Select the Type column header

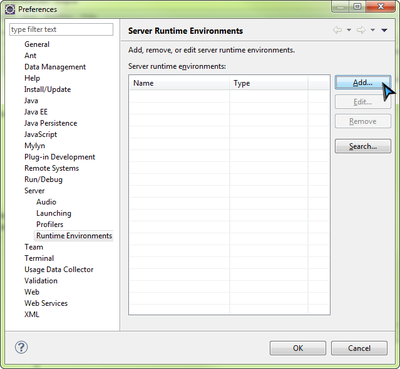point(269,83)
